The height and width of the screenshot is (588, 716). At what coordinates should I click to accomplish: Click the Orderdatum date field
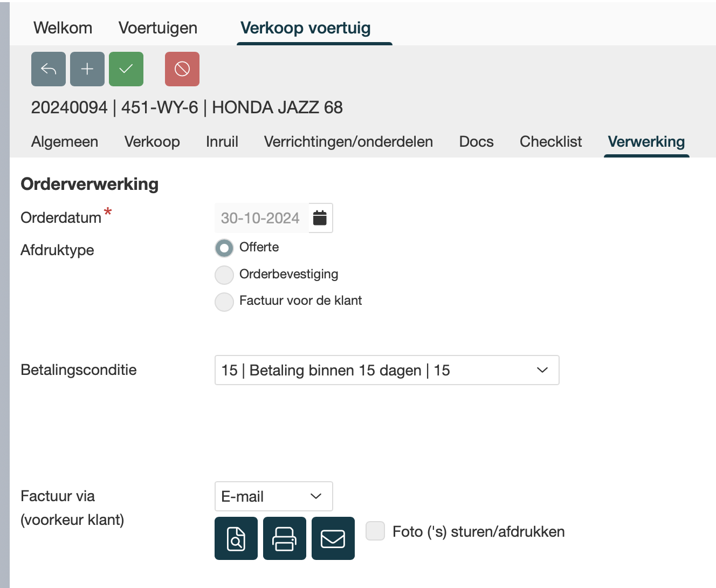(x=261, y=218)
